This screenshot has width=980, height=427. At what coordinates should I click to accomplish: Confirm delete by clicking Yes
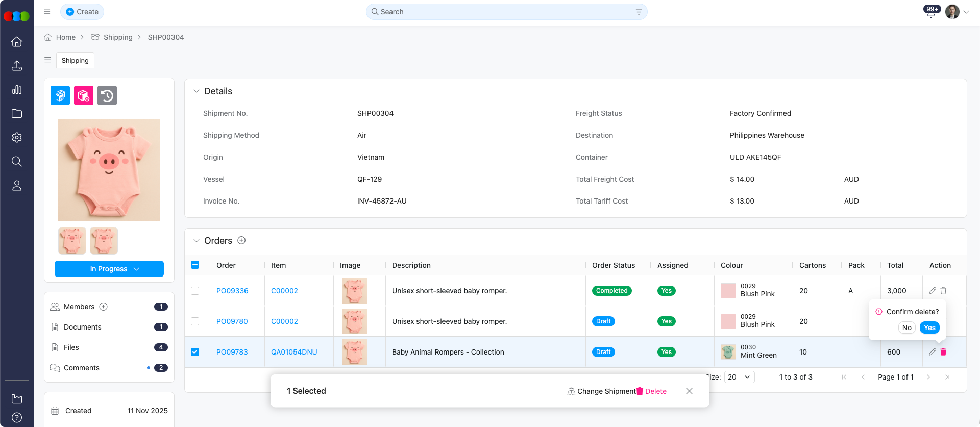tap(929, 328)
